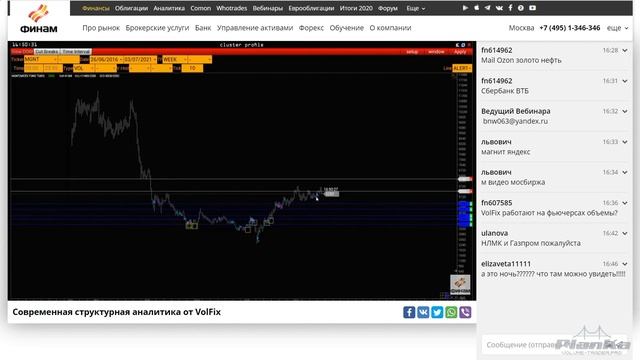The width and height of the screenshot is (640, 360).
Task: Open the ALERT dropdown on chart
Action: click(x=462, y=68)
